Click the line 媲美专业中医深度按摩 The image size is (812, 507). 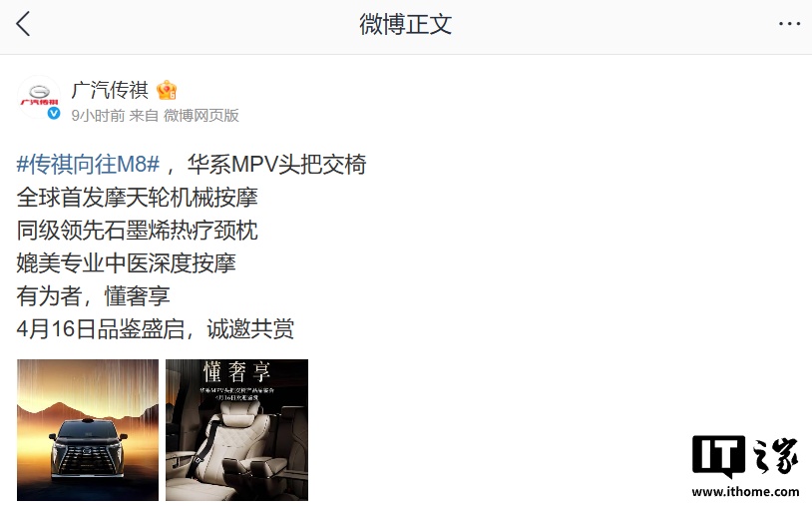coord(127,263)
